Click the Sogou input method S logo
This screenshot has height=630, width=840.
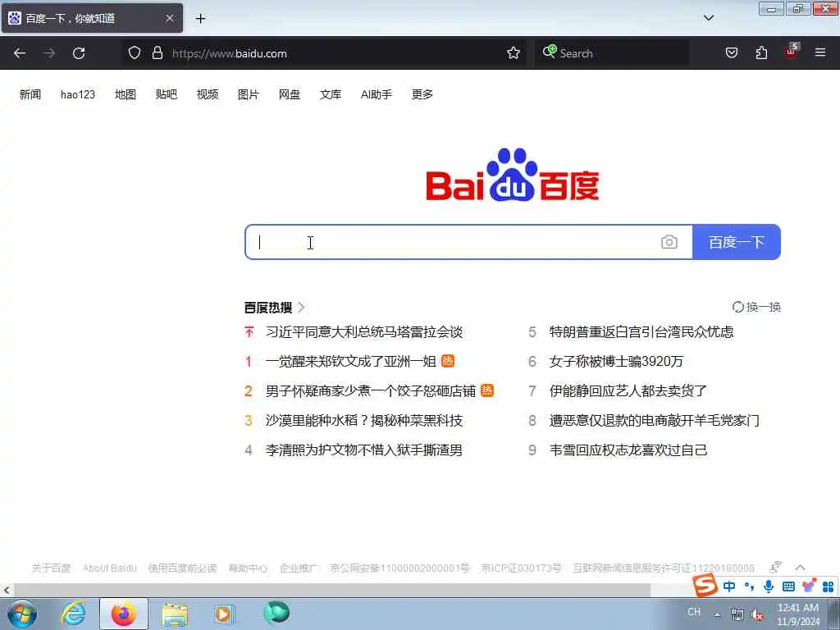tap(705, 585)
